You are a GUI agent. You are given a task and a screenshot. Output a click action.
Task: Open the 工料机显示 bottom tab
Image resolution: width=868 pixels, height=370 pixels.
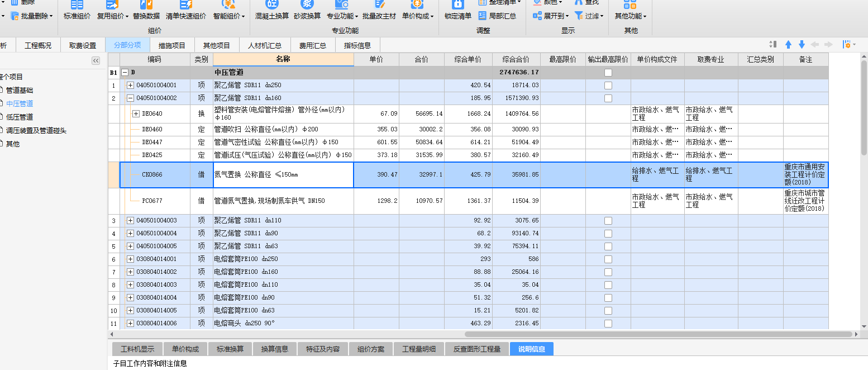click(x=137, y=349)
